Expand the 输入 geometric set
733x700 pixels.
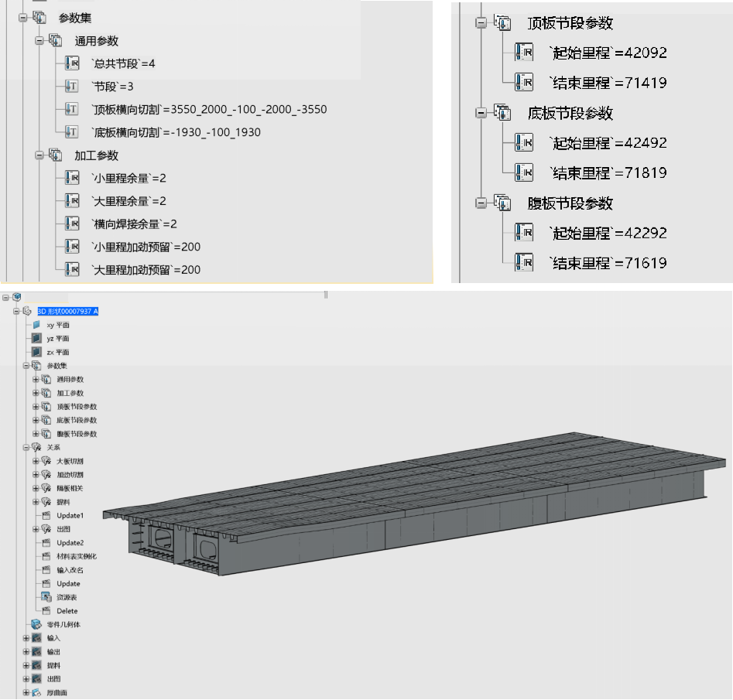tap(26, 638)
